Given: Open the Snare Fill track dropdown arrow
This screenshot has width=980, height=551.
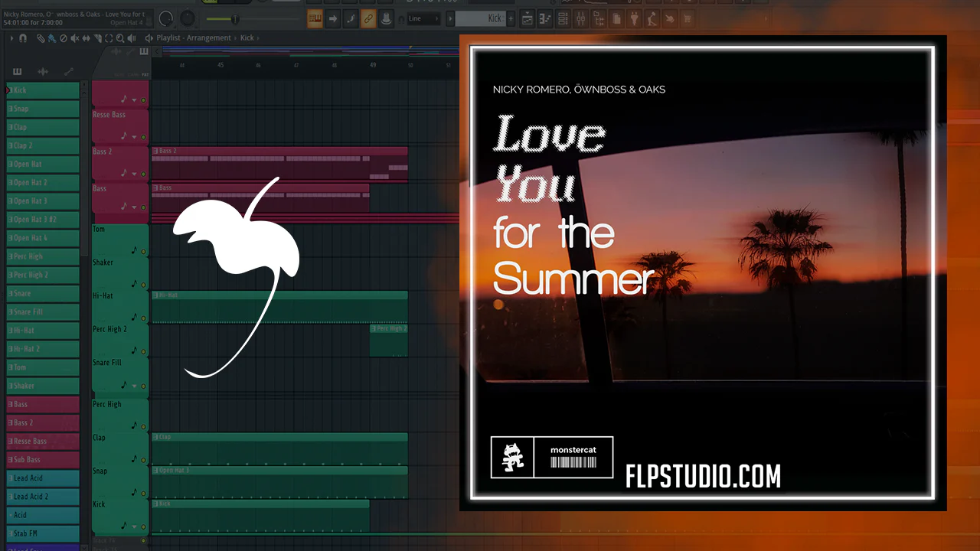Looking at the screenshot, I should click(x=134, y=386).
